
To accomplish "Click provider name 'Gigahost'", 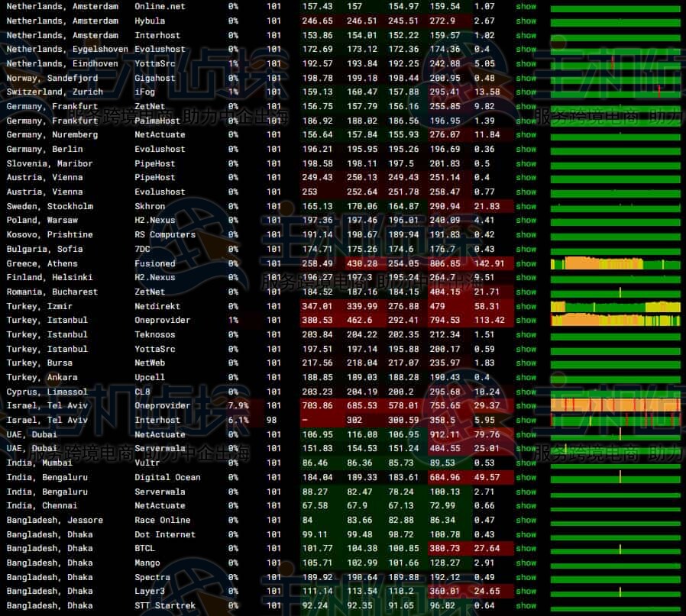I will [x=155, y=79].
